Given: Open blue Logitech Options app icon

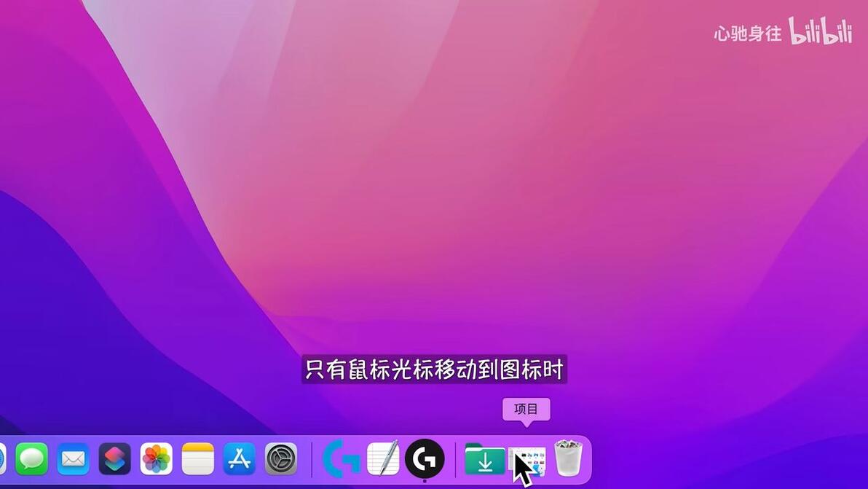Looking at the screenshot, I should (341, 458).
